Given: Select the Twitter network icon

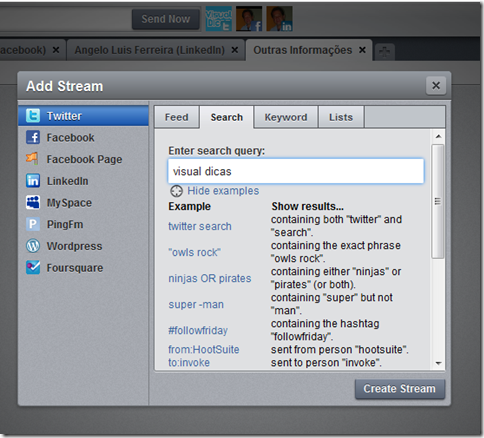Looking at the screenshot, I should (x=33, y=116).
